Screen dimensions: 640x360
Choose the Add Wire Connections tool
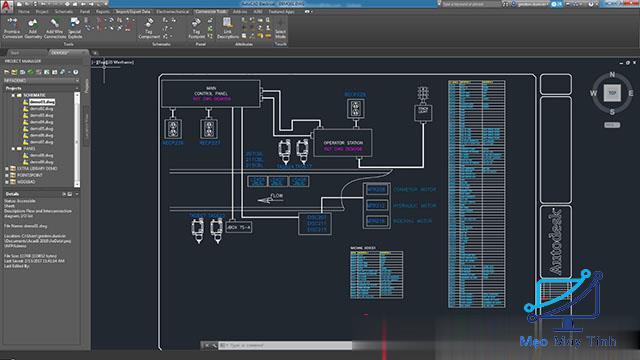pos(55,28)
